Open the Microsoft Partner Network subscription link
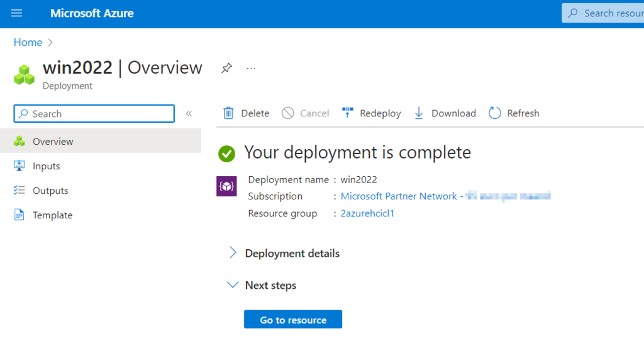The height and width of the screenshot is (348, 644). pyautogui.click(x=446, y=196)
